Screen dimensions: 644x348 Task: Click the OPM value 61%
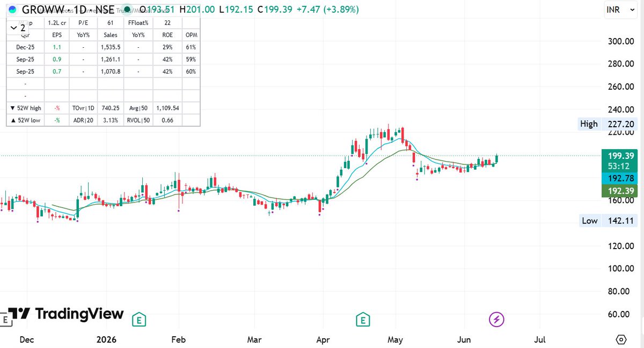[x=191, y=47]
